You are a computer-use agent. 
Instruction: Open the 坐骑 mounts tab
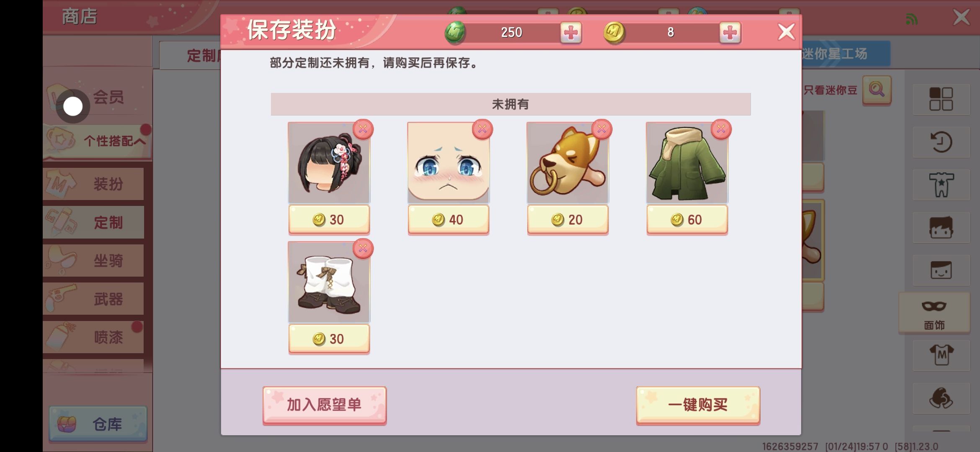point(93,261)
